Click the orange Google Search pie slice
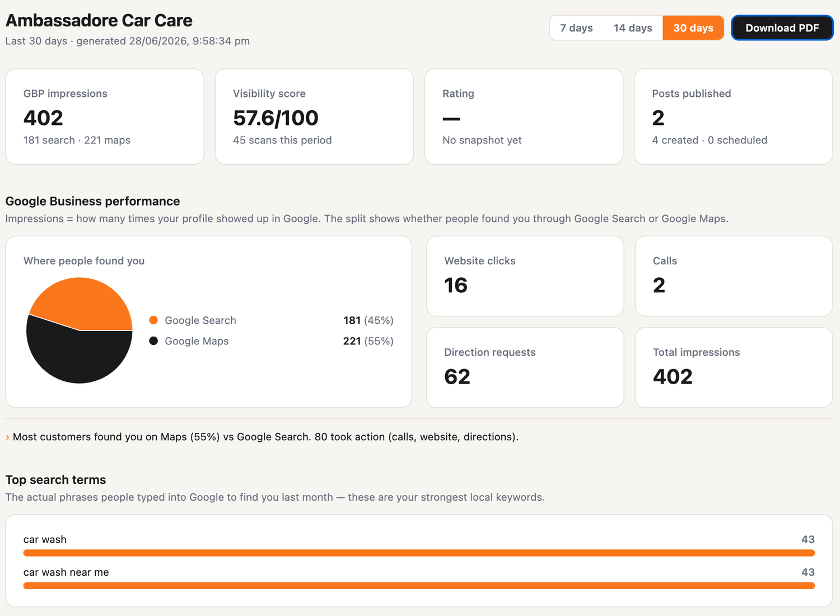The width and height of the screenshot is (840, 616). 84,302
